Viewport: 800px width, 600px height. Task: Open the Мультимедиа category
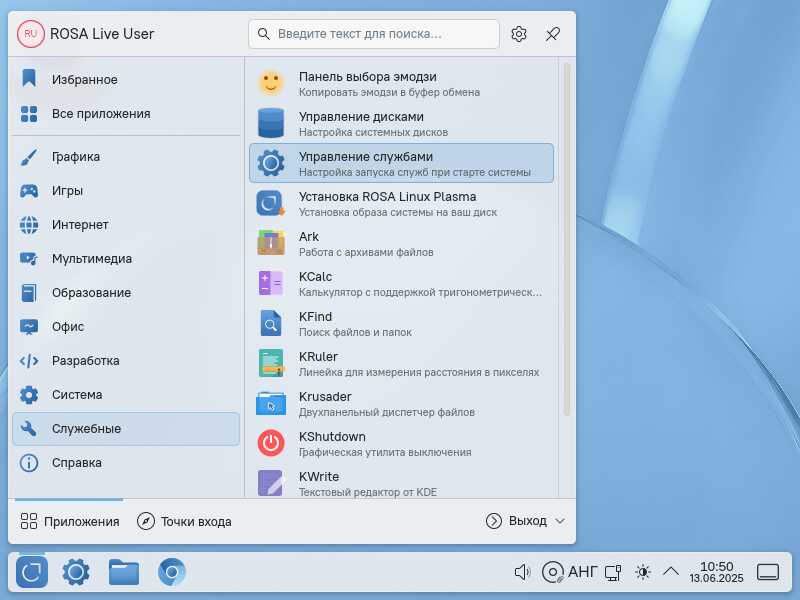click(x=126, y=259)
